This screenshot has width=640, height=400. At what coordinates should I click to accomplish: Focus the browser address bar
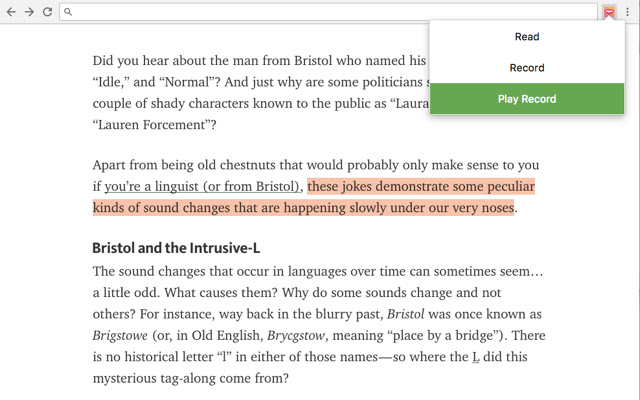328,12
